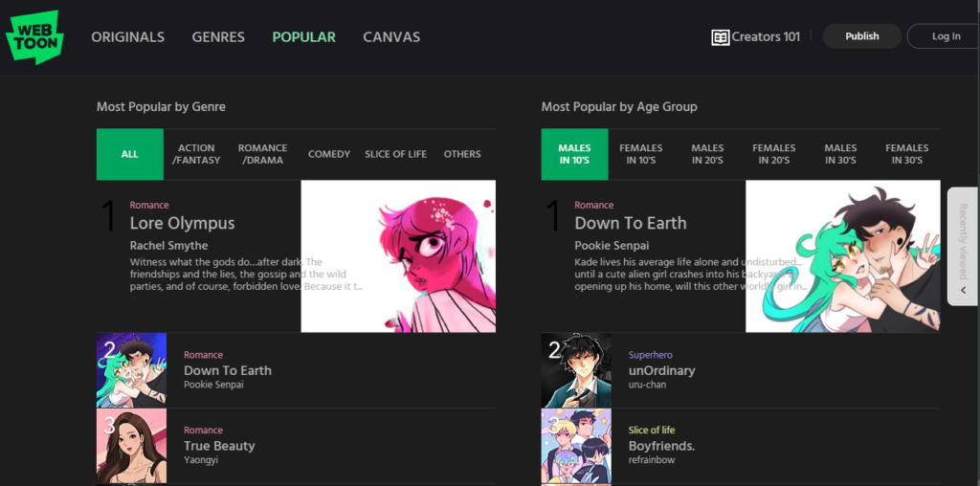Select the MALES IN 10'S tab

pyautogui.click(x=574, y=154)
